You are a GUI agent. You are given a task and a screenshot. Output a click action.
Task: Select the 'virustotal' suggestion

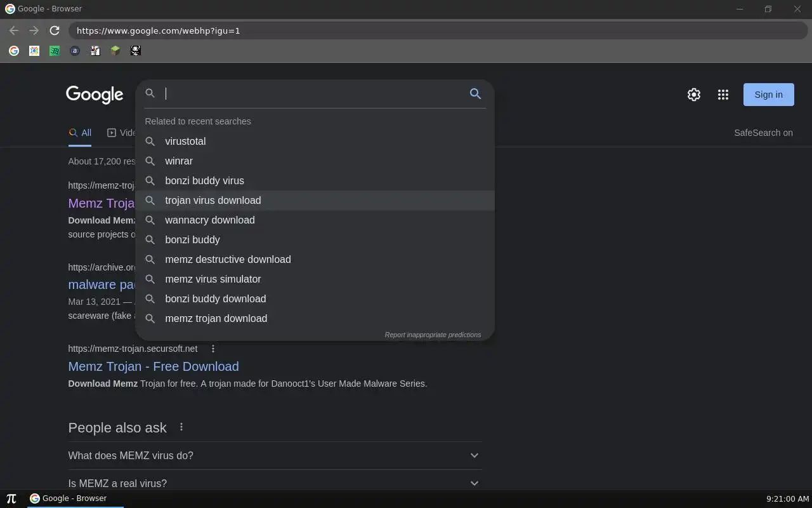coord(315,141)
